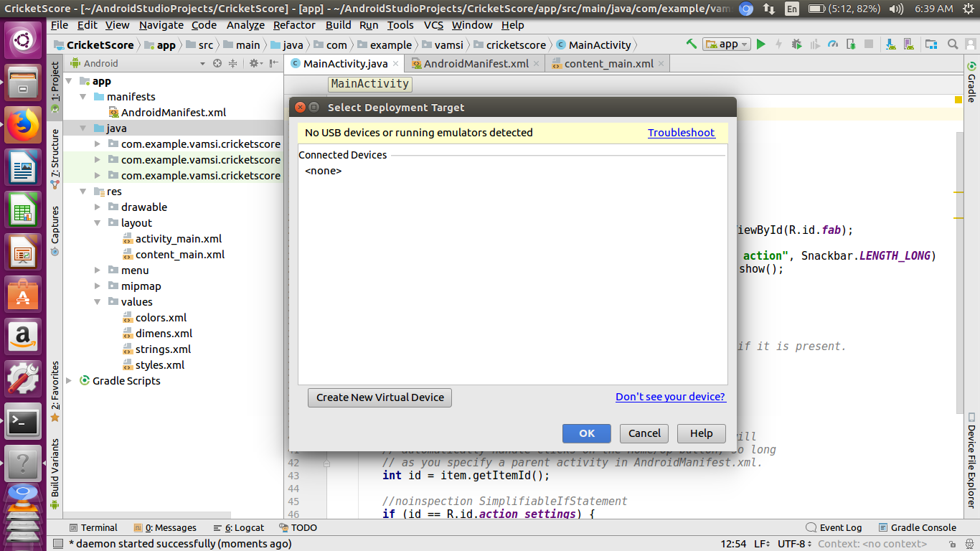Viewport: 980px width, 551px height.
Task: Expand Gradle Scripts node
Action: (69, 381)
